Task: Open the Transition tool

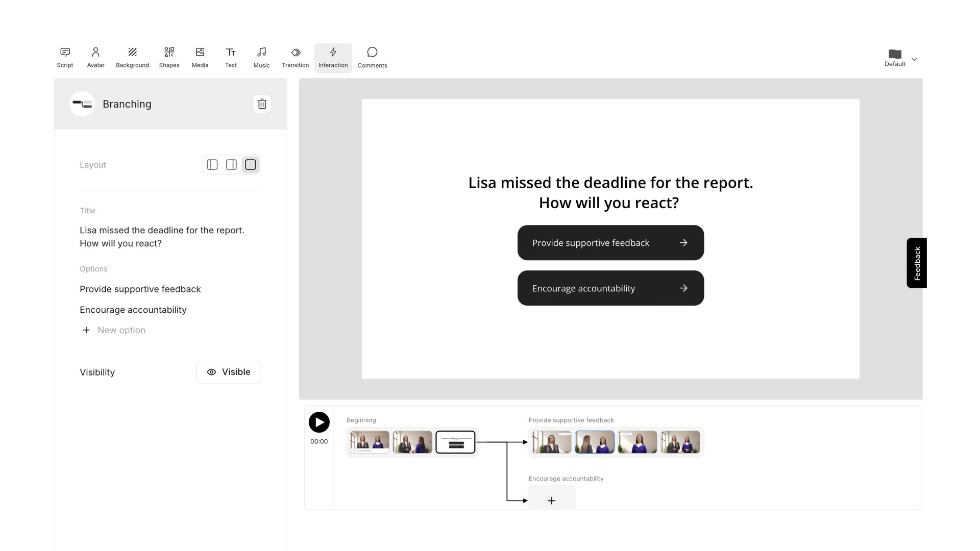Action: [x=296, y=58]
